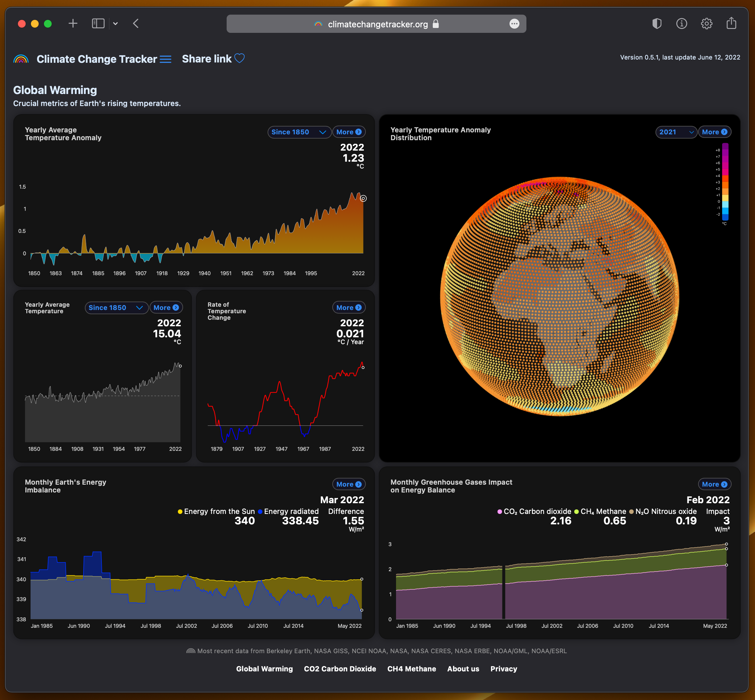Viewport: 755px width, 700px height.
Task: Open the 2021 year dropdown for globe
Action: click(x=676, y=132)
